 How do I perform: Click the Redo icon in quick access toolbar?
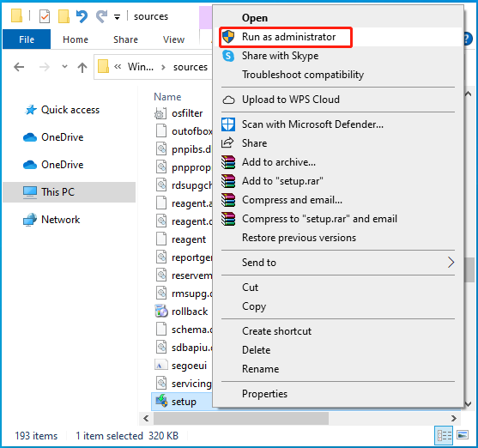[101, 16]
